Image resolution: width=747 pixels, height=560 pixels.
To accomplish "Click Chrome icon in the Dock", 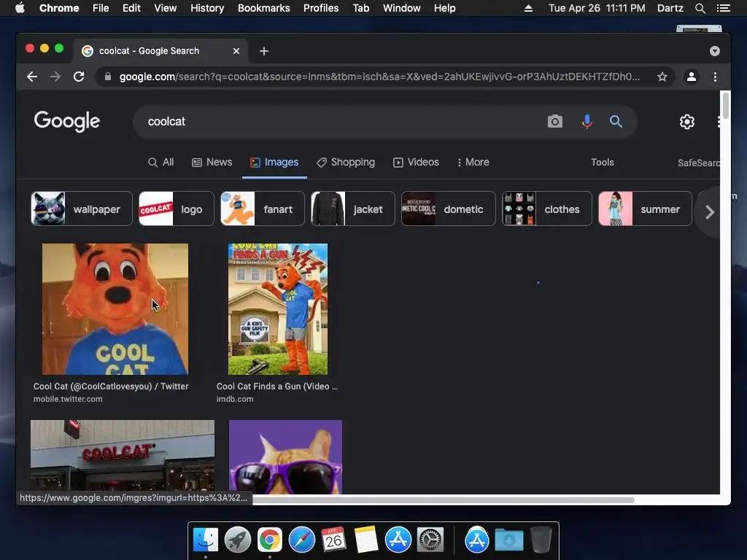I will (x=270, y=540).
